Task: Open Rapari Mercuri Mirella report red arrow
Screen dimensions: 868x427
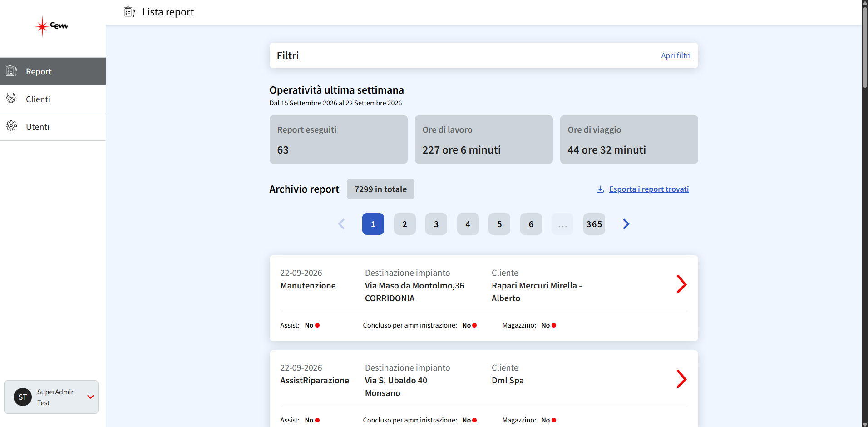Action: tap(681, 284)
